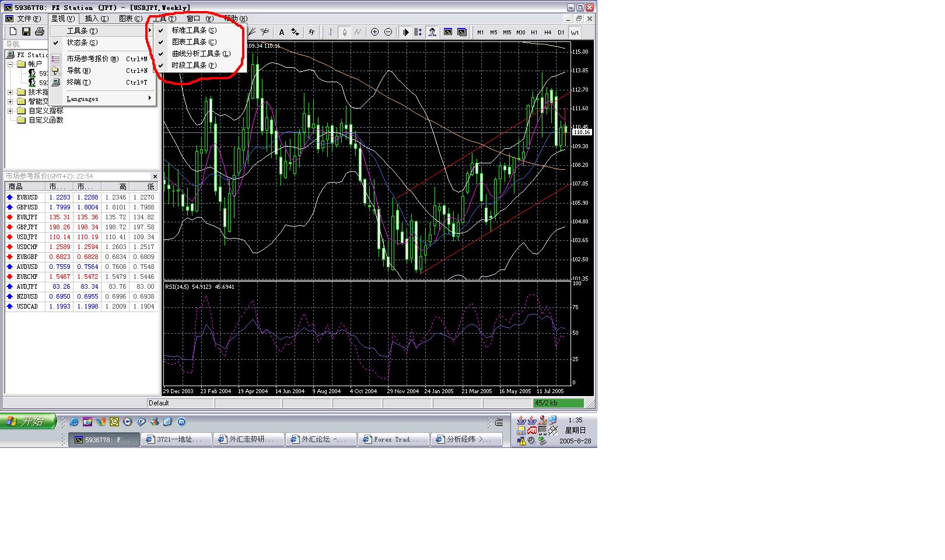Screen dimensions: 945x560
Task: Select the fan lines drawing tool
Action: [253, 32]
